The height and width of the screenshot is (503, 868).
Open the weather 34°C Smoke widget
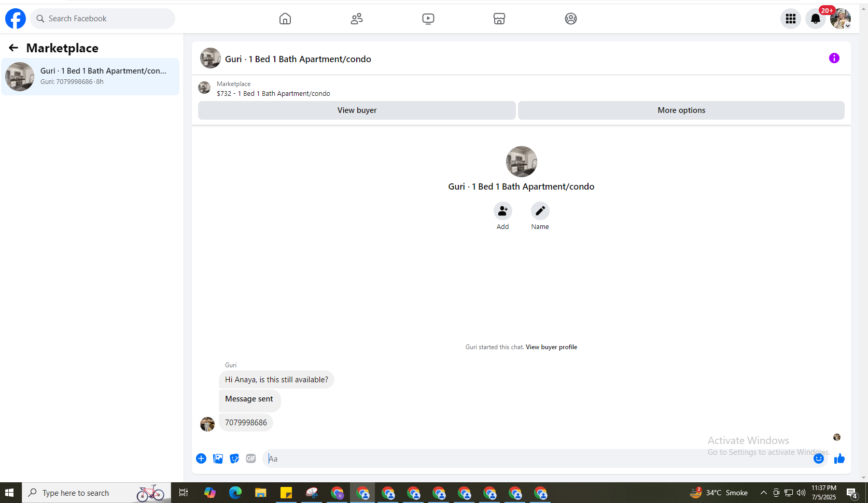(x=719, y=493)
